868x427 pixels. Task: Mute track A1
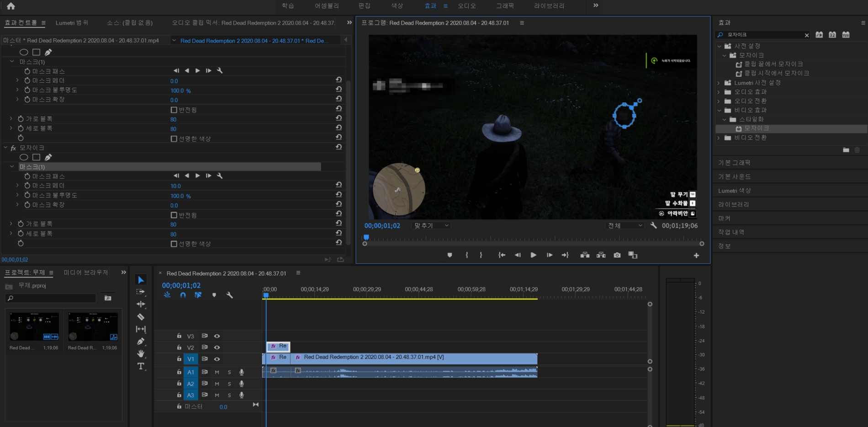(x=217, y=372)
